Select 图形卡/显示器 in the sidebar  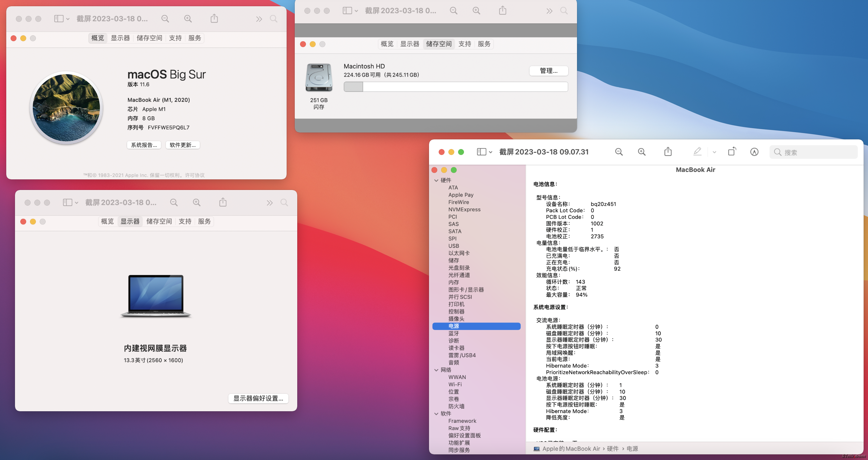[x=466, y=290]
